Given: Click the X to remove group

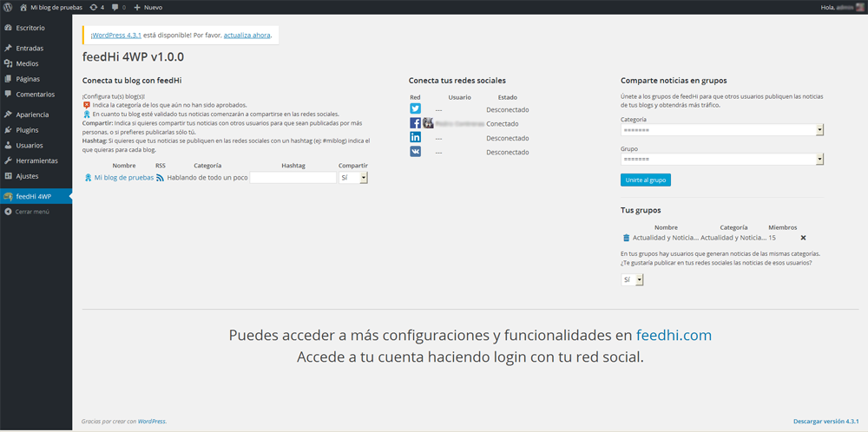Looking at the screenshot, I should coord(803,238).
